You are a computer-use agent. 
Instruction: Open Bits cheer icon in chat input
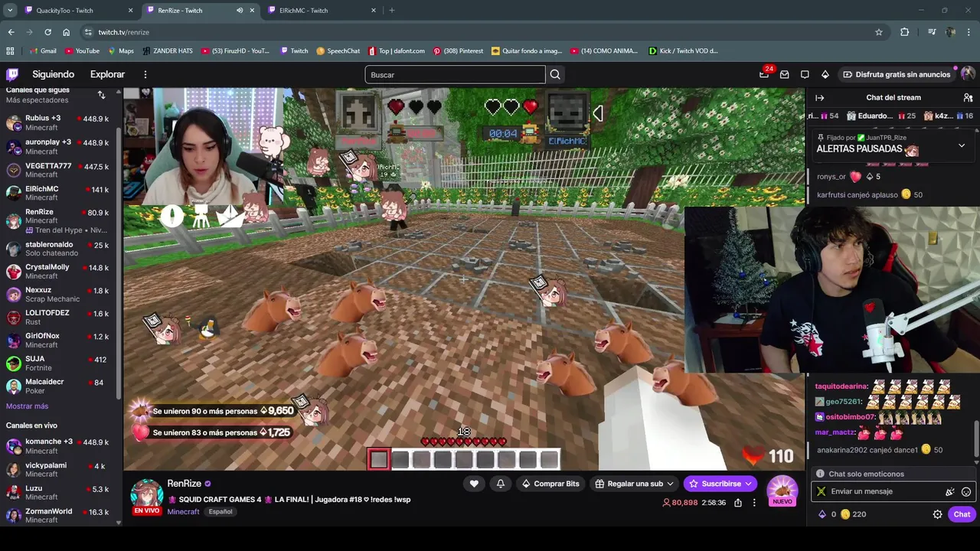(950, 491)
